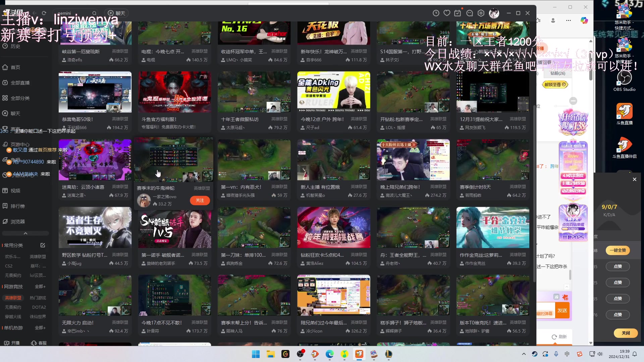The width and height of the screenshot is (644, 362).
Task: Open browser profile icon behind Douyu
Action: 553,20
